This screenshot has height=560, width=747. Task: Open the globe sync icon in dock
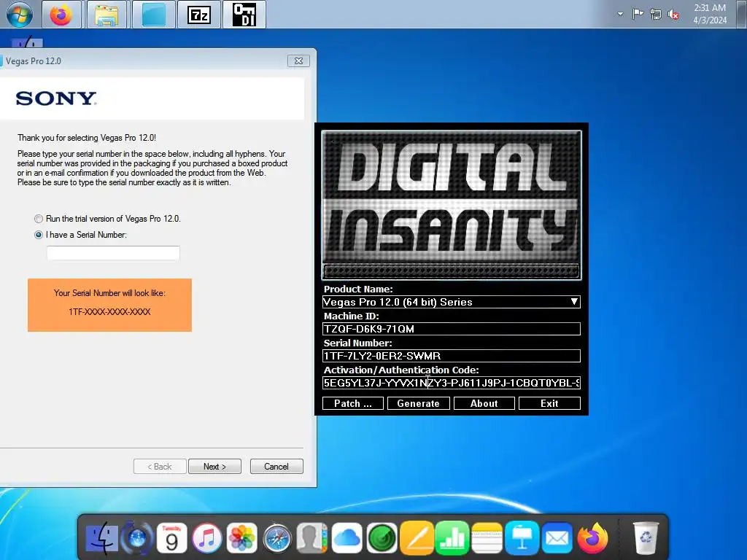point(137,538)
